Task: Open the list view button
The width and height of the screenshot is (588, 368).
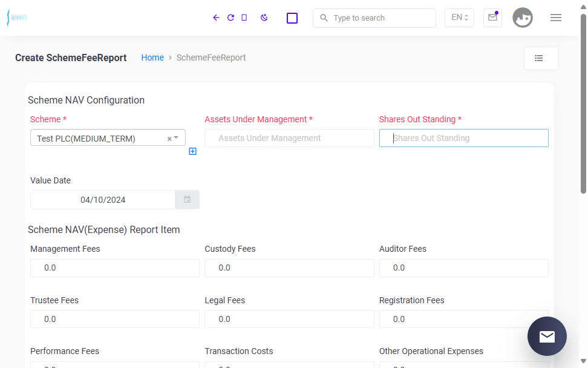Action: (541, 58)
